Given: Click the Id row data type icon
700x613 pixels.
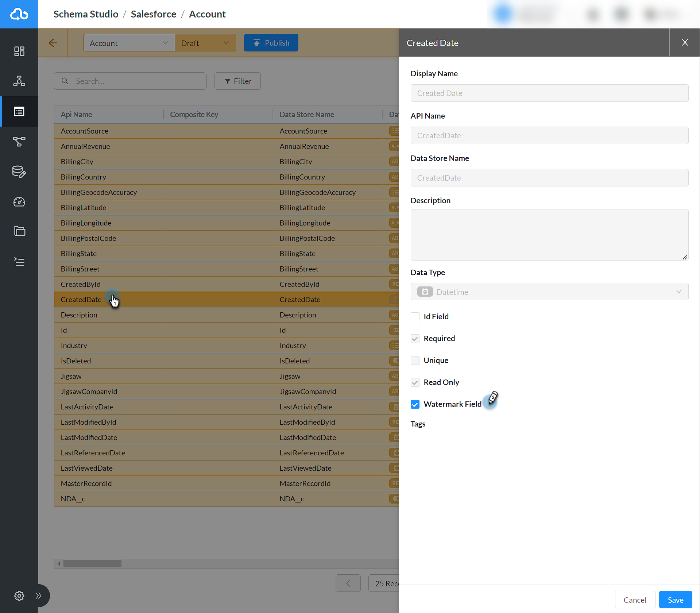Looking at the screenshot, I should pos(394,330).
